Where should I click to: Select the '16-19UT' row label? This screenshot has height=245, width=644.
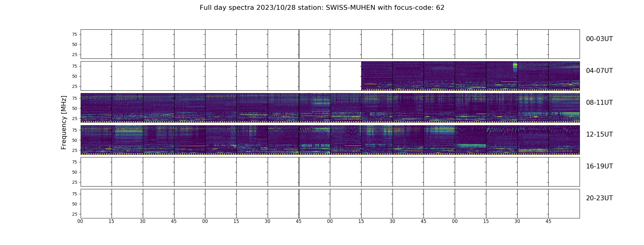(599, 166)
